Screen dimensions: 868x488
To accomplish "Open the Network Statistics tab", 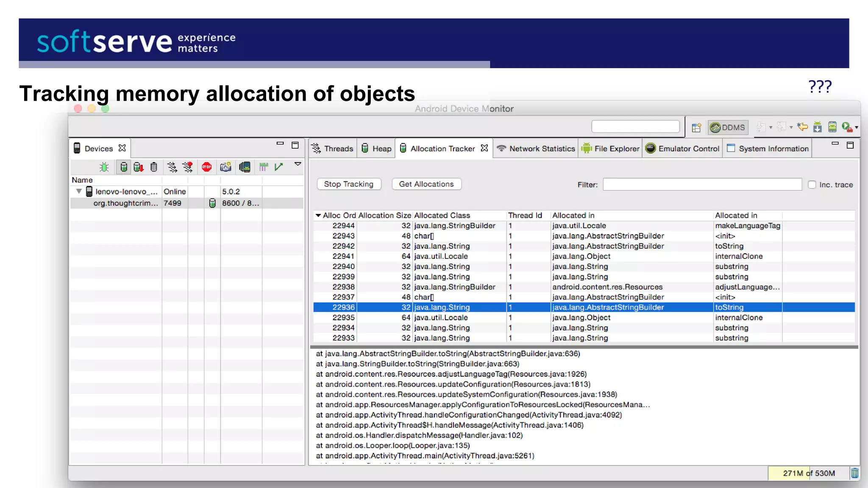I will (x=536, y=149).
